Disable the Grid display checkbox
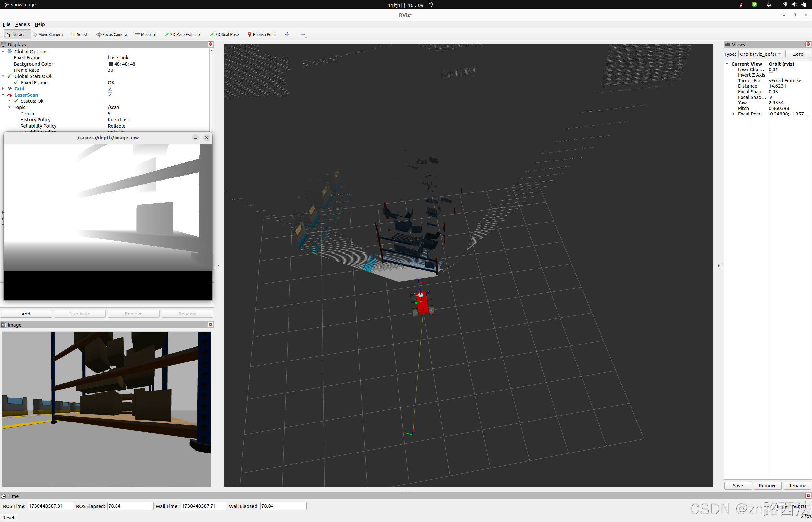The height and width of the screenshot is (522, 812). click(x=110, y=88)
